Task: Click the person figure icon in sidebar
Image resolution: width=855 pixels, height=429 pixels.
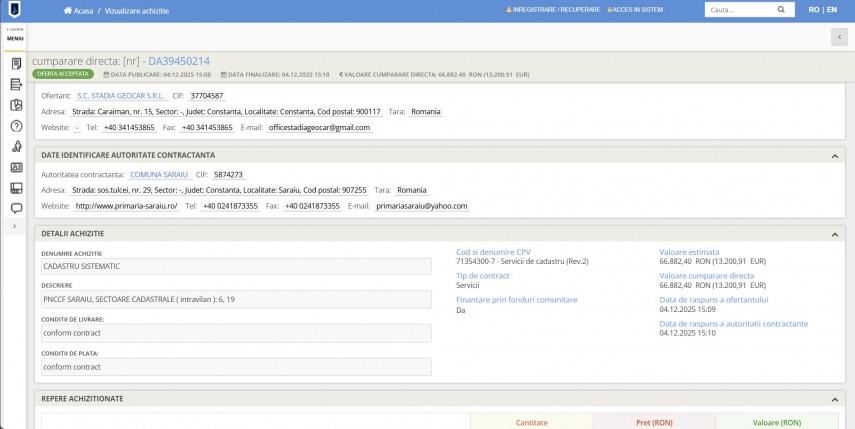Action: click(x=16, y=147)
